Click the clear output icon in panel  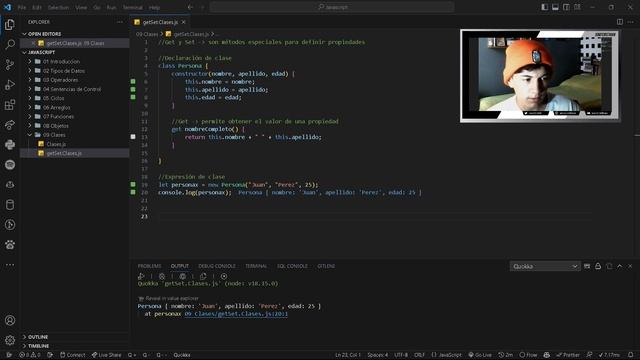click(587, 266)
